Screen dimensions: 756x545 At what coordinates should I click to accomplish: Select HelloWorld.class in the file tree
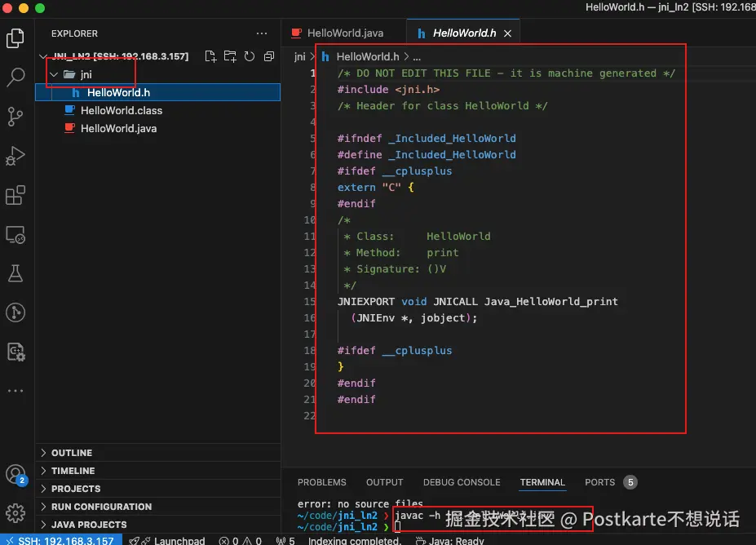click(121, 110)
